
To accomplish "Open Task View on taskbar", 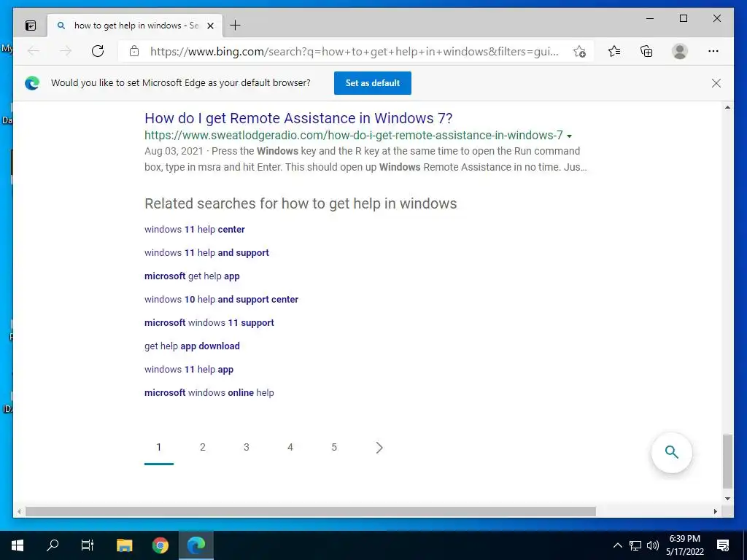I will [x=88, y=545].
